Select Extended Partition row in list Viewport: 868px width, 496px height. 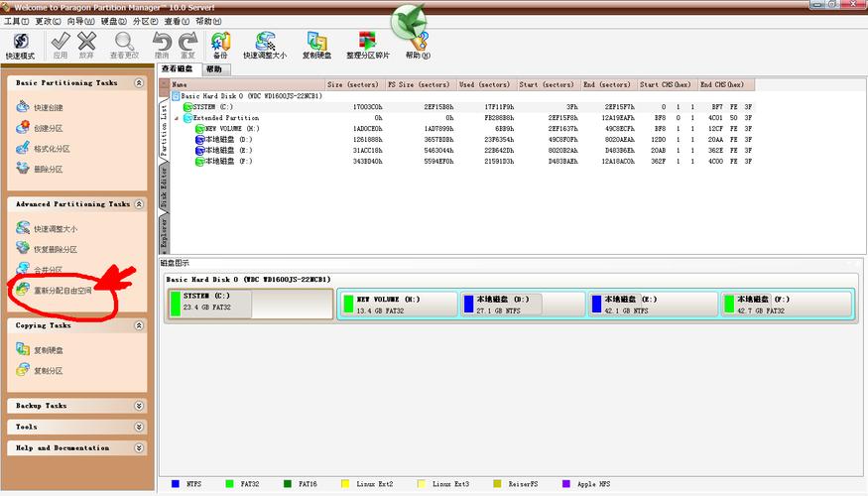click(462, 118)
